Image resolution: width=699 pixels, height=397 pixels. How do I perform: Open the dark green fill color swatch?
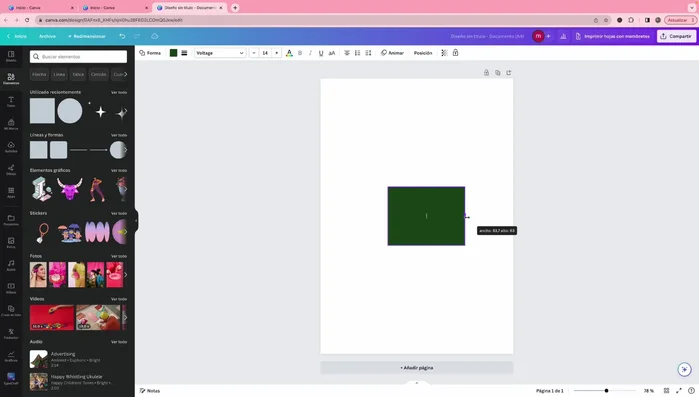pyautogui.click(x=173, y=53)
